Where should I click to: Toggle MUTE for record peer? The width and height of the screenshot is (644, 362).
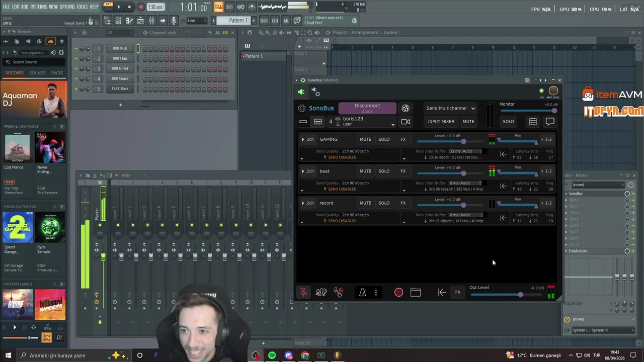tap(365, 203)
